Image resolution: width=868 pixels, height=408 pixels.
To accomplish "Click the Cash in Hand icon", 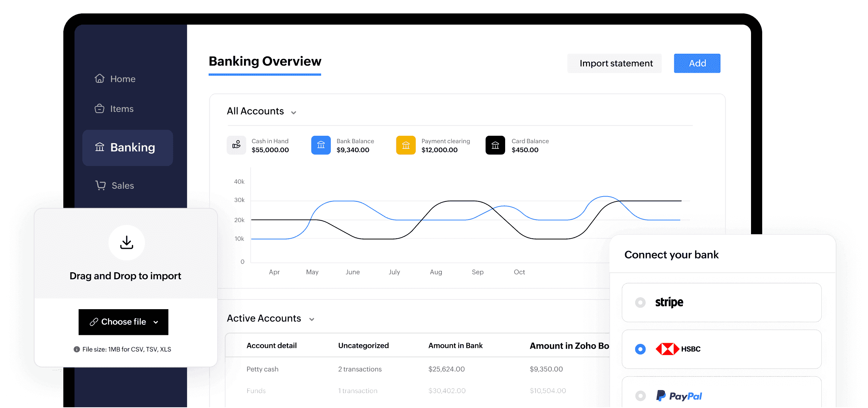I will point(236,145).
